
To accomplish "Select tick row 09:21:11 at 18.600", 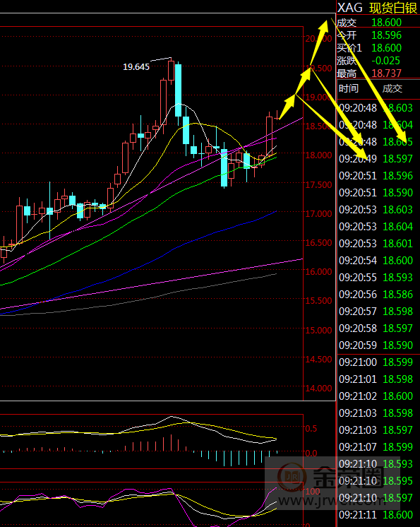I will pyautogui.click(x=376, y=514).
